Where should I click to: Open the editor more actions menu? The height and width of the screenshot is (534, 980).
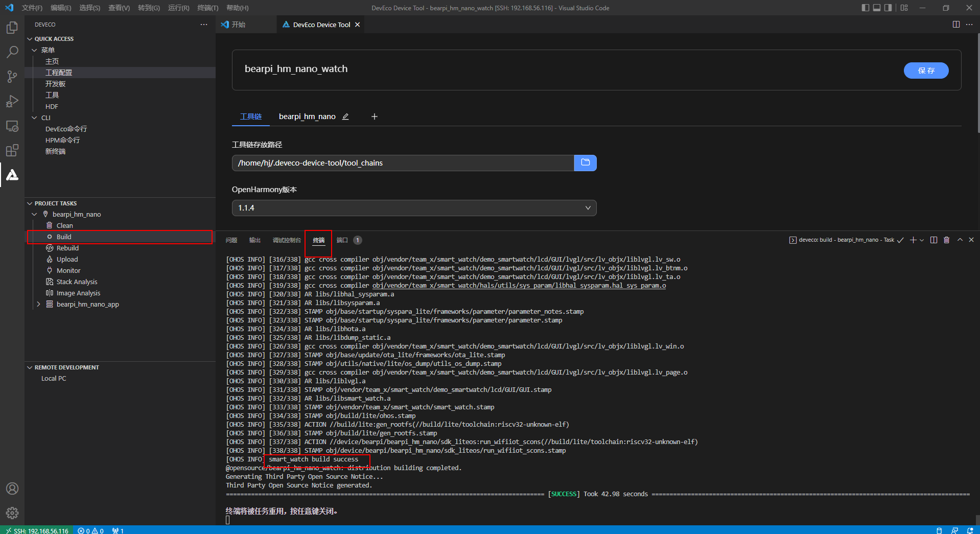(x=969, y=25)
